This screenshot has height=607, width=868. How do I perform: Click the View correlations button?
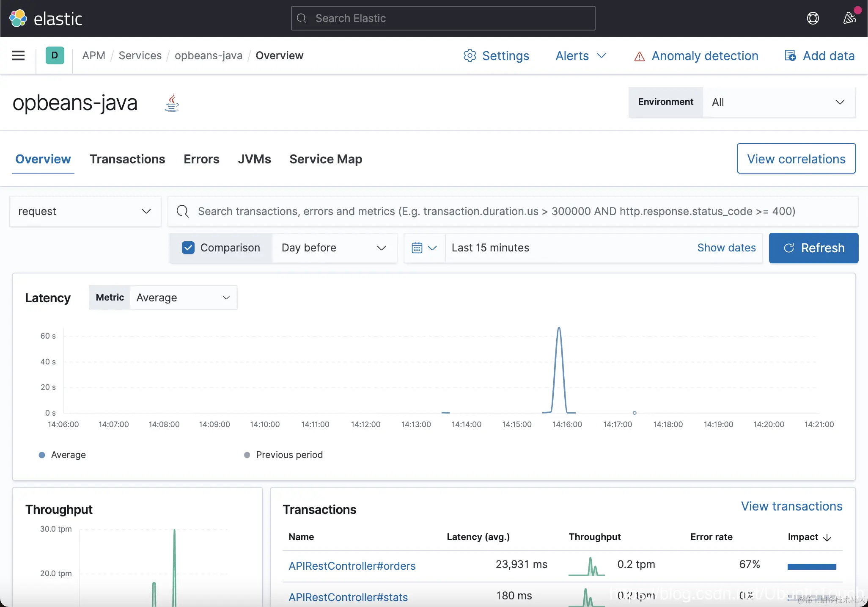click(x=796, y=159)
